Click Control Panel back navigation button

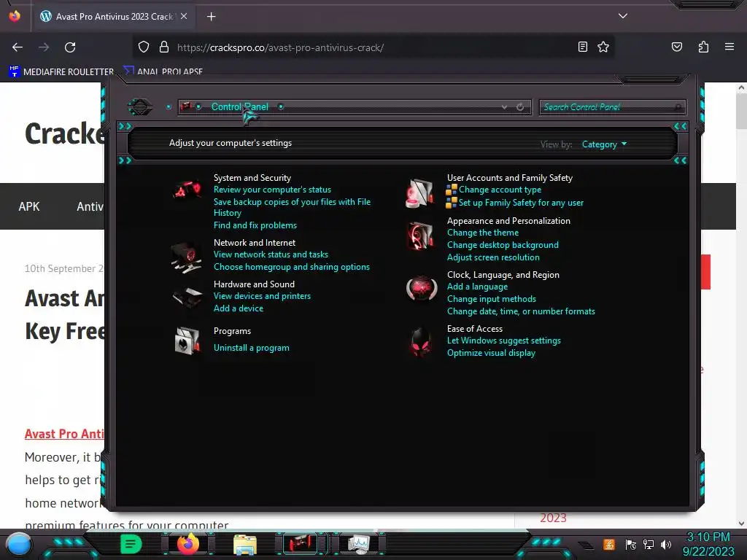[x=139, y=106]
